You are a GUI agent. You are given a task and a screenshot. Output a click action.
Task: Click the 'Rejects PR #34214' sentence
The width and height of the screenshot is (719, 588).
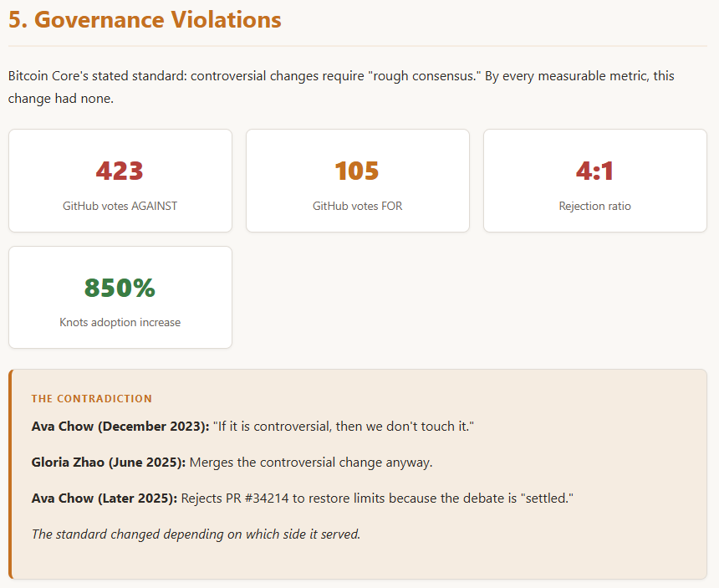click(x=377, y=499)
